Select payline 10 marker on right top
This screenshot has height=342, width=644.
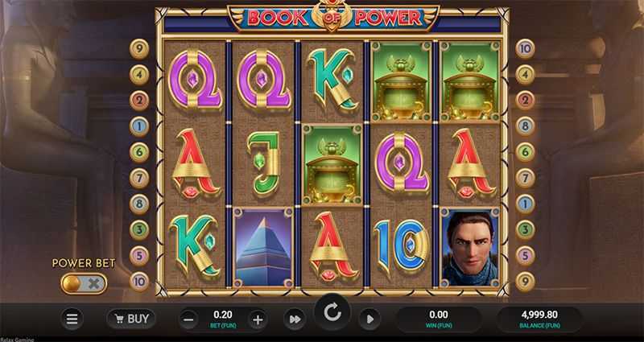coord(525,49)
